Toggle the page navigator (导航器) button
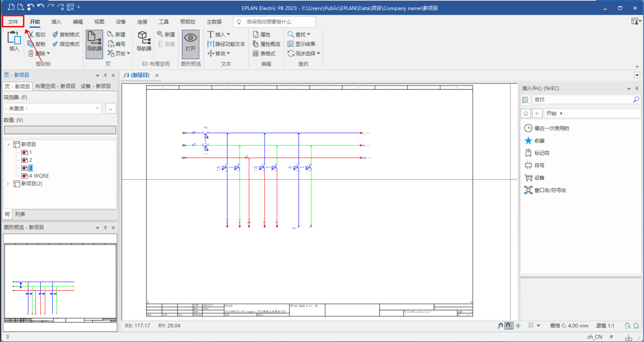 94,44
